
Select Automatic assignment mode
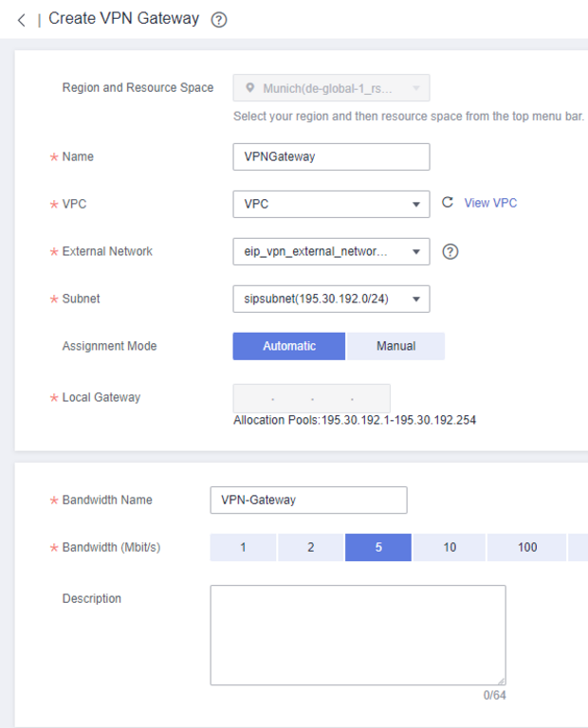[x=289, y=346]
